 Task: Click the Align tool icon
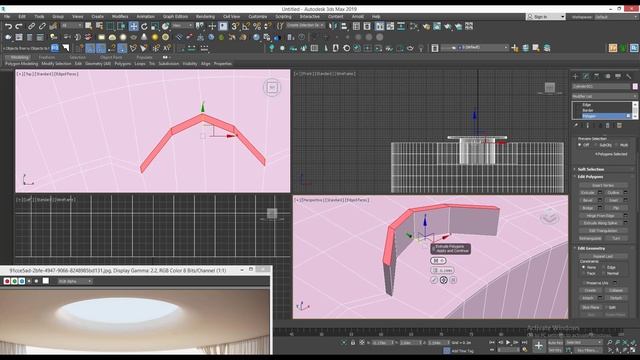click(344, 27)
